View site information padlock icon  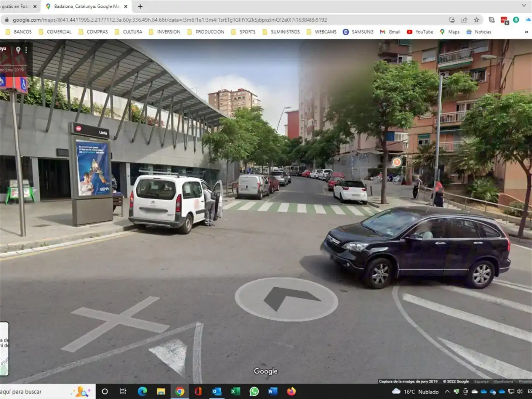coord(6,20)
